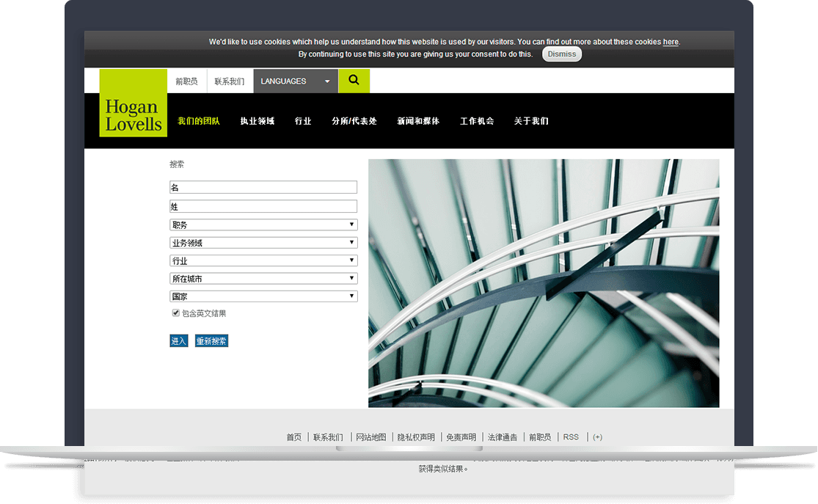Click the (+) icon in footer

597,437
